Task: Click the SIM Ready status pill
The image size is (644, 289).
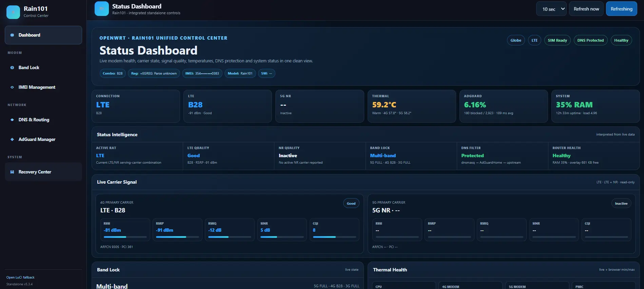Action: point(557,40)
